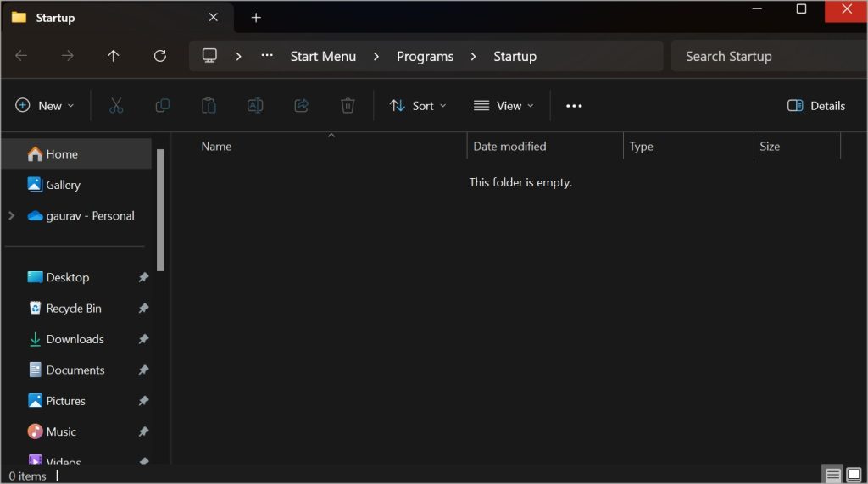
Task: Sort by the Type column header
Action: 641,147
